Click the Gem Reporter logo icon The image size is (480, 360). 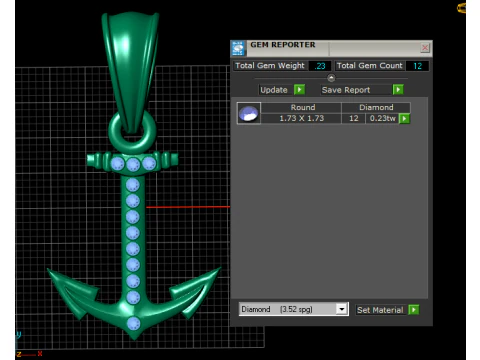pyautogui.click(x=238, y=49)
